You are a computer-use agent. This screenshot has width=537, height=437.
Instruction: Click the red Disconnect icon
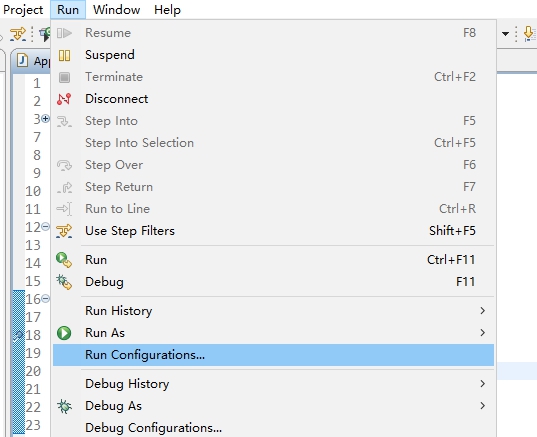point(64,99)
